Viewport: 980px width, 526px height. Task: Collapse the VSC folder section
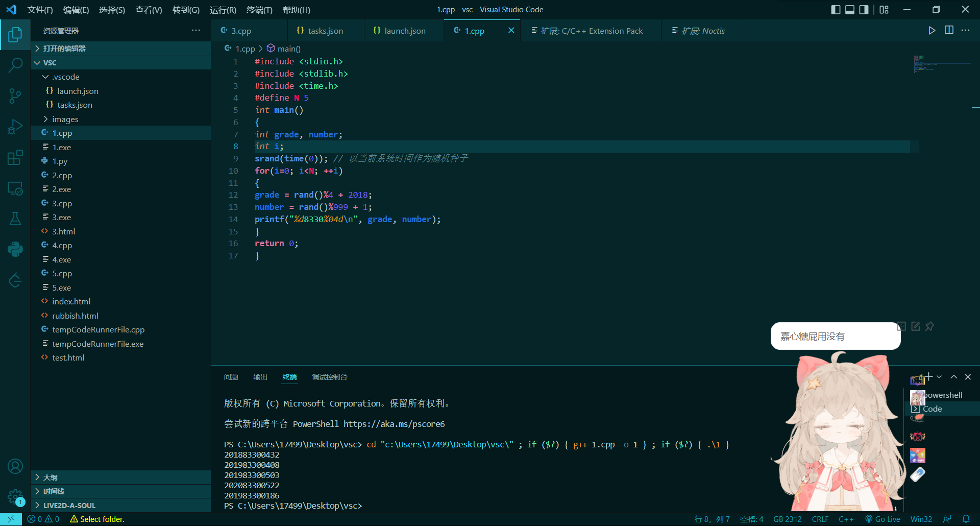(x=120, y=63)
